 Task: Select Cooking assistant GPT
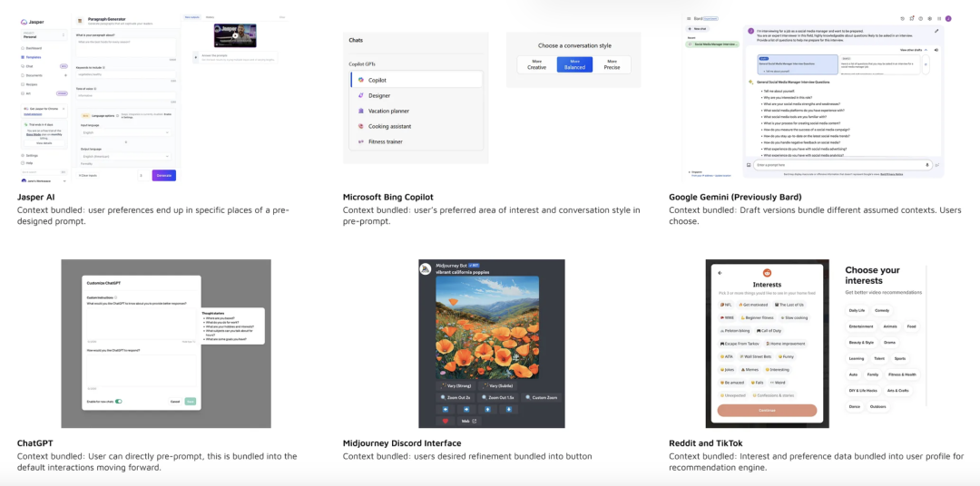(x=416, y=126)
